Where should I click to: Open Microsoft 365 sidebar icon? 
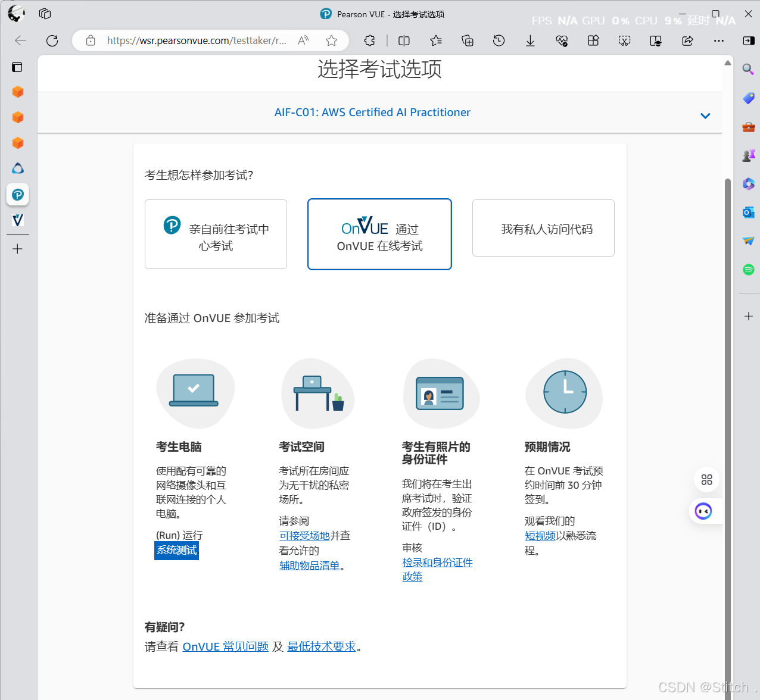pos(749,184)
